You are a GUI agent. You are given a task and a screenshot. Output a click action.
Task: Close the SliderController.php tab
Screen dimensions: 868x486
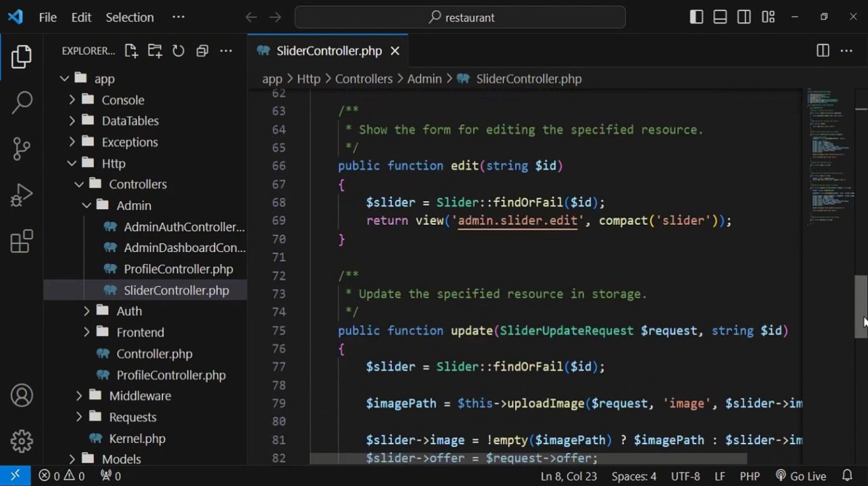pyautogui.click(x=395, y=51)
